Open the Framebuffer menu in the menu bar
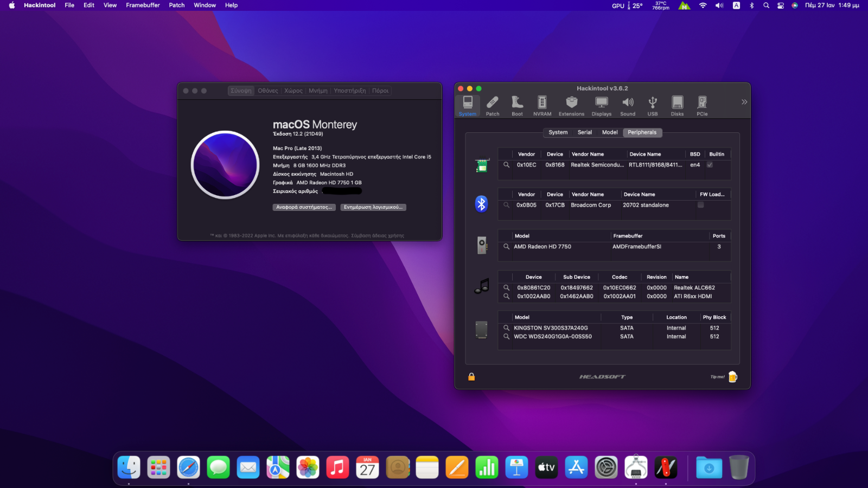 pos(143,5)
